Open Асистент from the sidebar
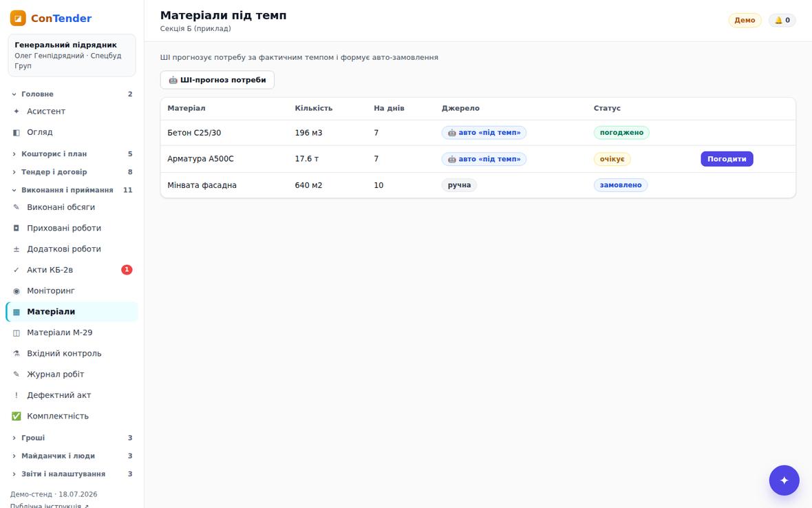812x508 pixels. [72, 112]
